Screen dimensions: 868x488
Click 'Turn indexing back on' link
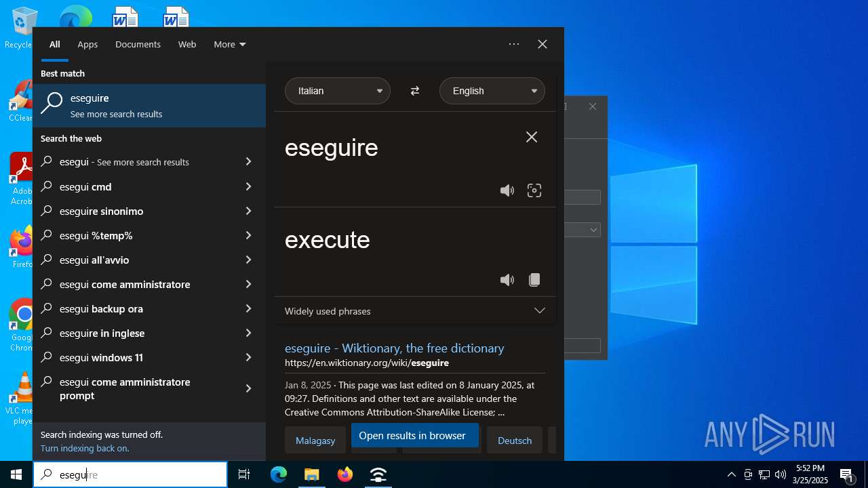(x=85, y=448)
